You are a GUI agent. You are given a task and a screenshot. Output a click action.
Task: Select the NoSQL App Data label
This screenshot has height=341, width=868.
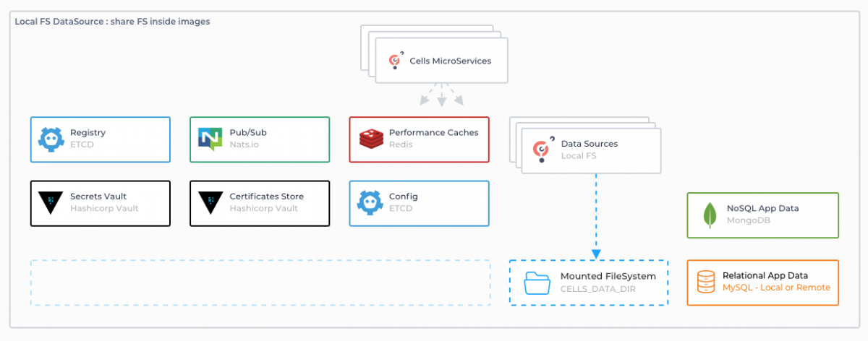(762, 208)
